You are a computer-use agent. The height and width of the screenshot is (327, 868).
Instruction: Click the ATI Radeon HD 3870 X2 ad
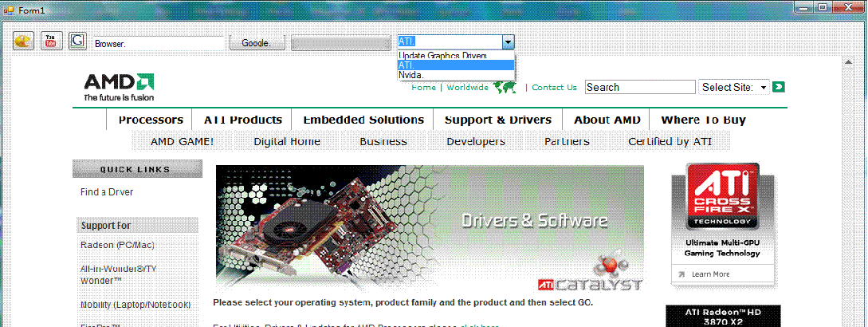(x=723, y=316)
